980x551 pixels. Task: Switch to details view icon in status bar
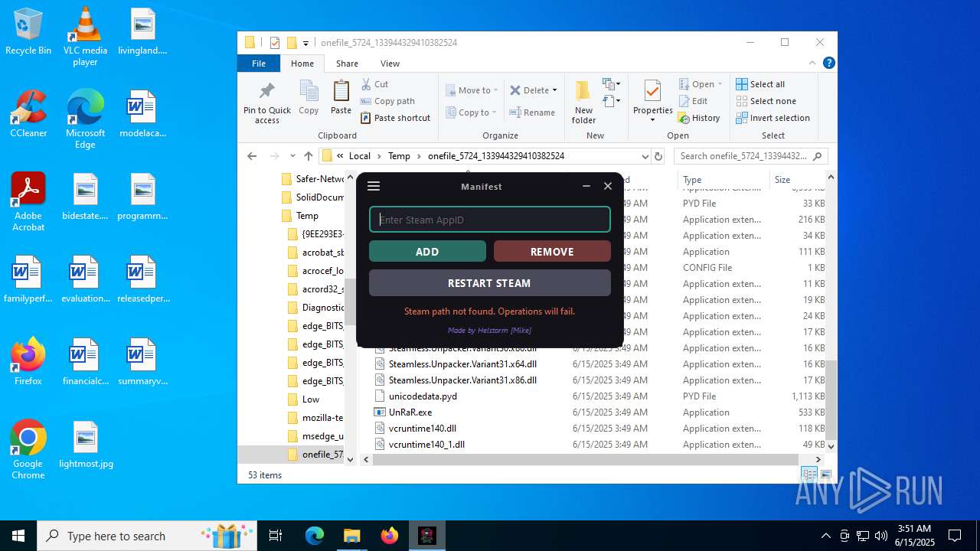[809, 475]
